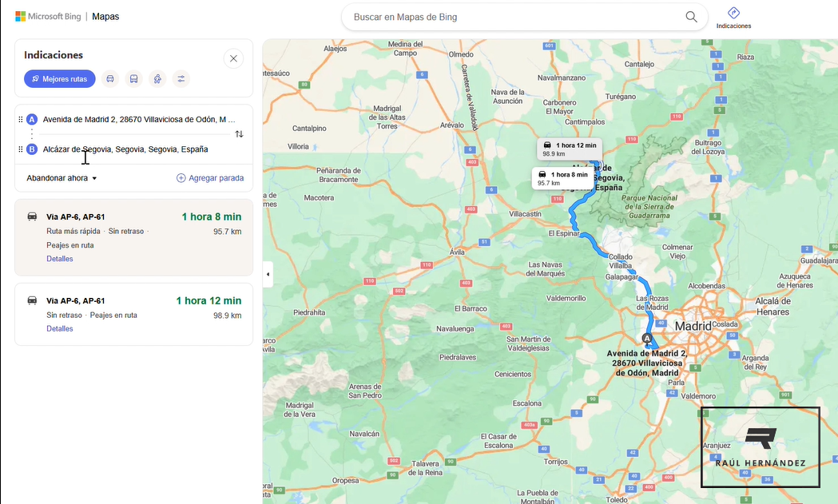The image size is (838, 504).
Task: Open Detalles for 1 hora 12 min route
Action: (60, 329)
